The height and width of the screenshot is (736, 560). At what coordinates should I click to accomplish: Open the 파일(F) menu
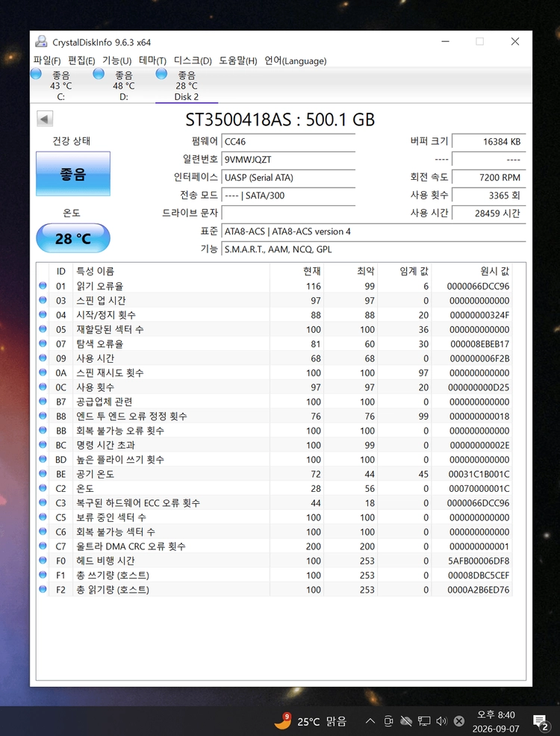click(47, 61)
